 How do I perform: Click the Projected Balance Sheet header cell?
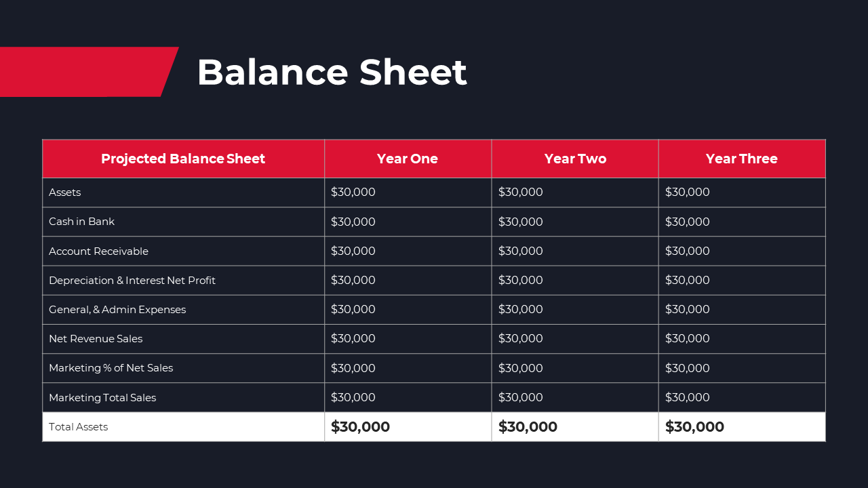[183, 159]
